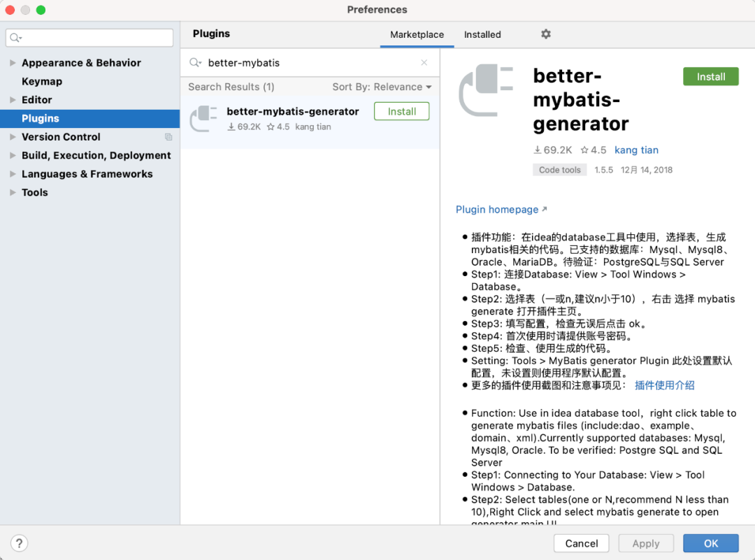Click the external link arrow after Plugin homepage
The image size is (755, 560).
545,209
